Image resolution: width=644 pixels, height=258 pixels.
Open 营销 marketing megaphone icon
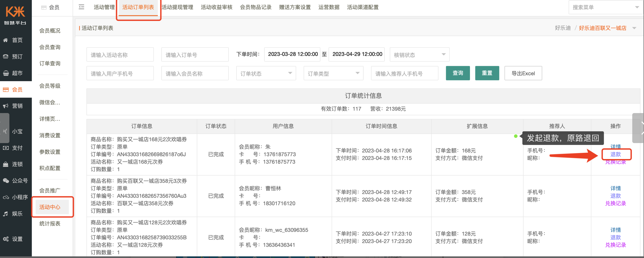click(5, 106)
